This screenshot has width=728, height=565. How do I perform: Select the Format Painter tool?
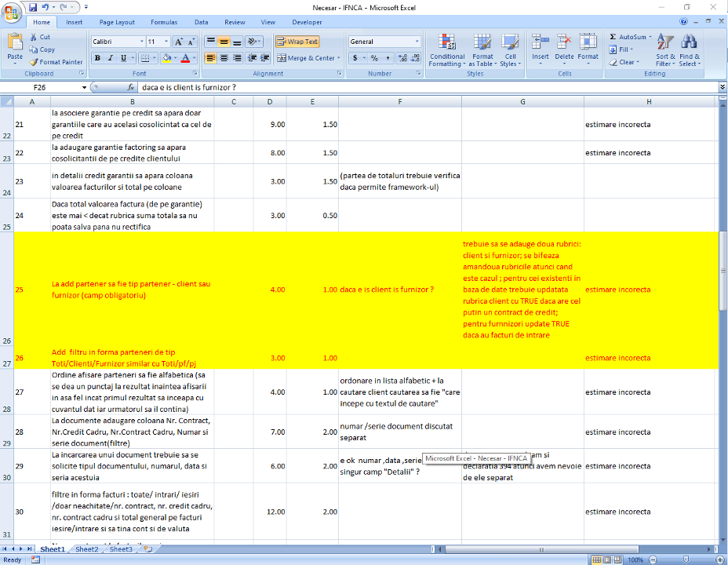(56, 62)
